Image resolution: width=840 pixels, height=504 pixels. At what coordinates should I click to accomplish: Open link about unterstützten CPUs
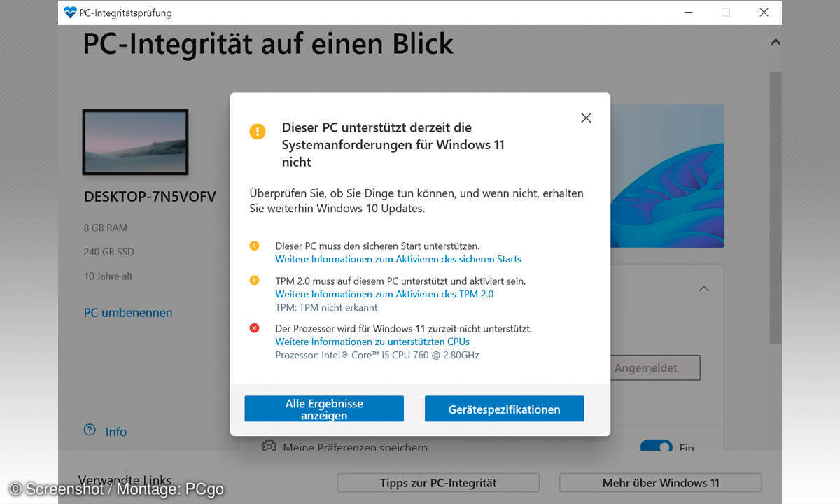372,342
